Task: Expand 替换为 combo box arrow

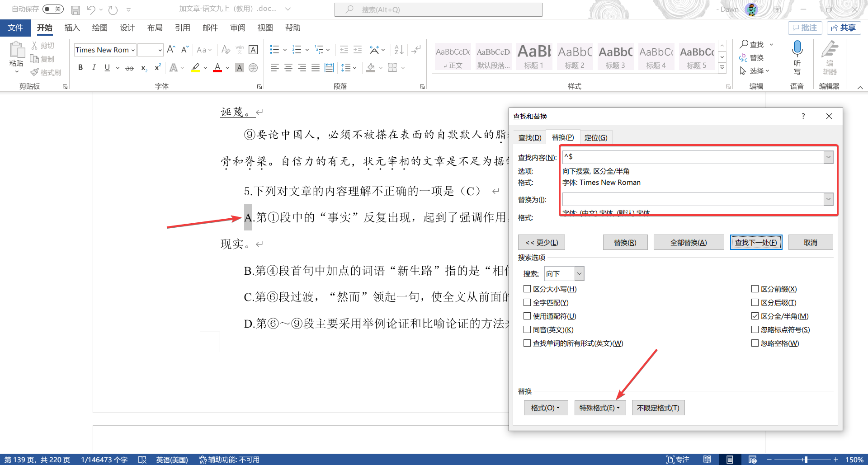Action: 828,199
